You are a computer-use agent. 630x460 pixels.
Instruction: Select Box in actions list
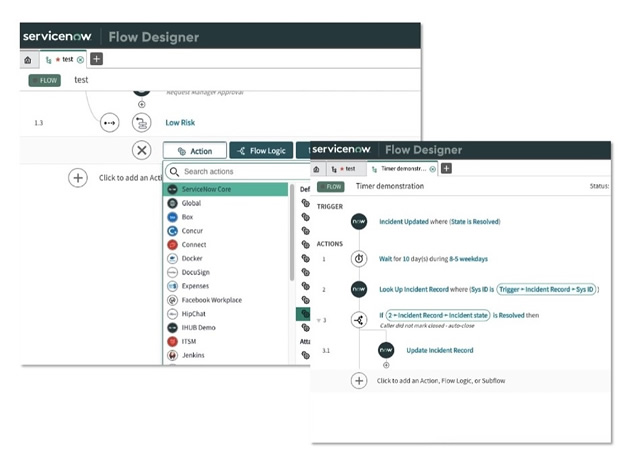225,217
